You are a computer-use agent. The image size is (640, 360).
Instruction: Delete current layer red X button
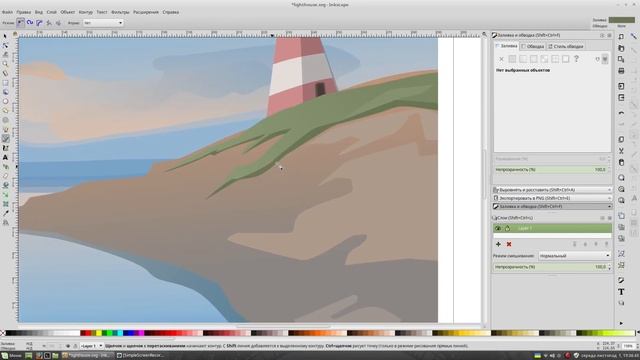[x=509, y=244]
